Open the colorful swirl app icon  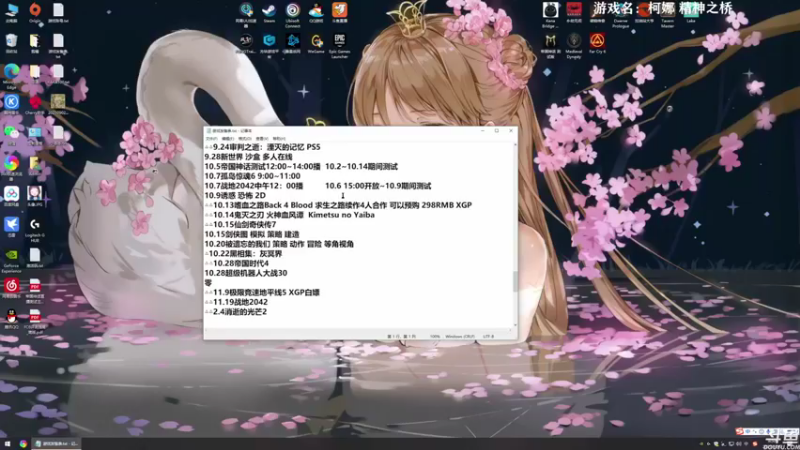pos(11,166)
